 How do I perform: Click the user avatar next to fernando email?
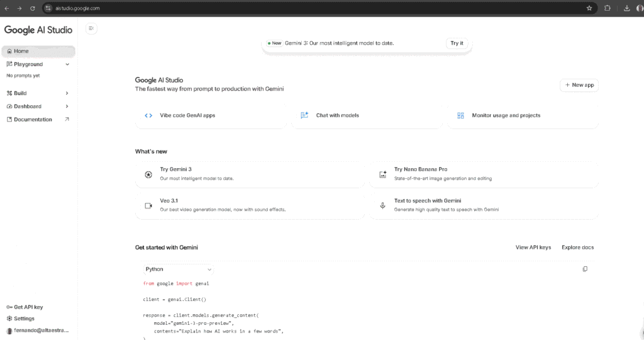click(x=9, y=331)
